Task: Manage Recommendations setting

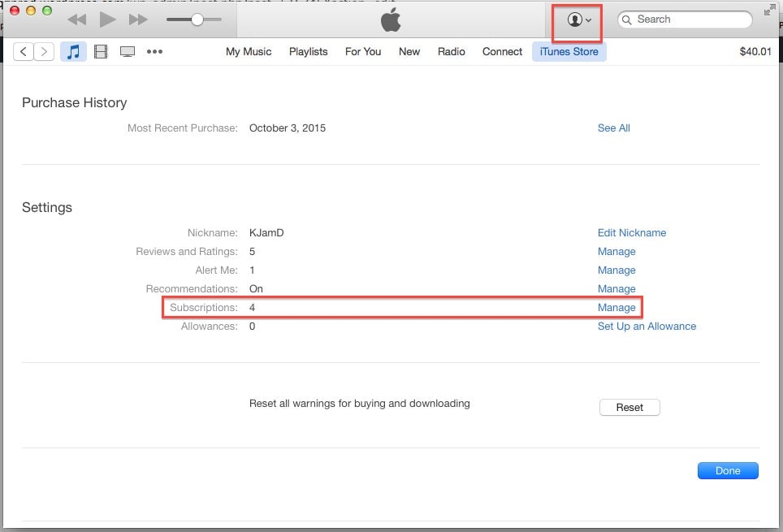Action: (x=616, y=288)
